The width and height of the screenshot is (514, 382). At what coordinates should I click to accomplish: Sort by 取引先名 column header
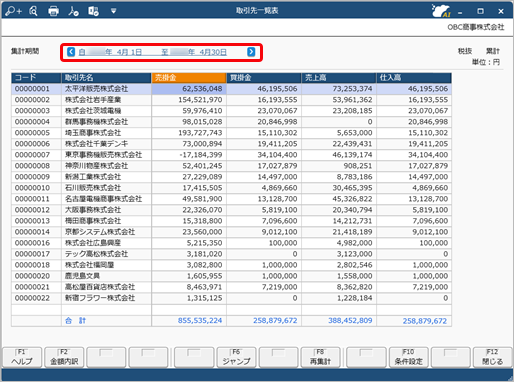[x=106, y=78]
